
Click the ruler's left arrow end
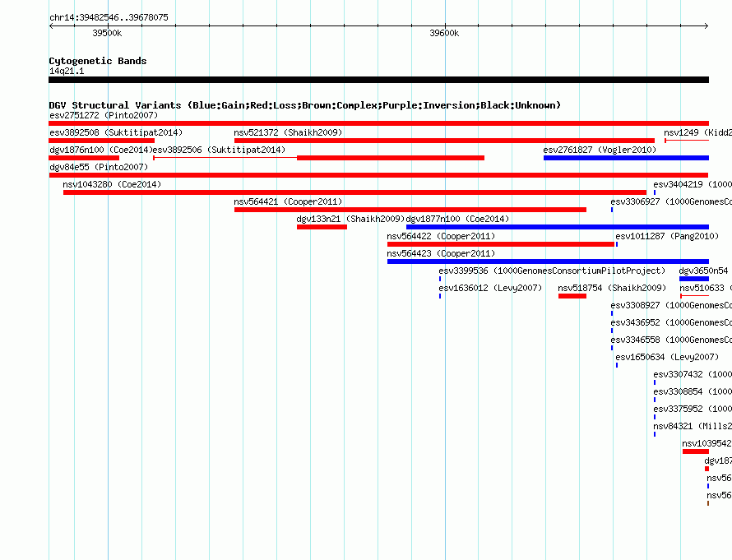51,26
